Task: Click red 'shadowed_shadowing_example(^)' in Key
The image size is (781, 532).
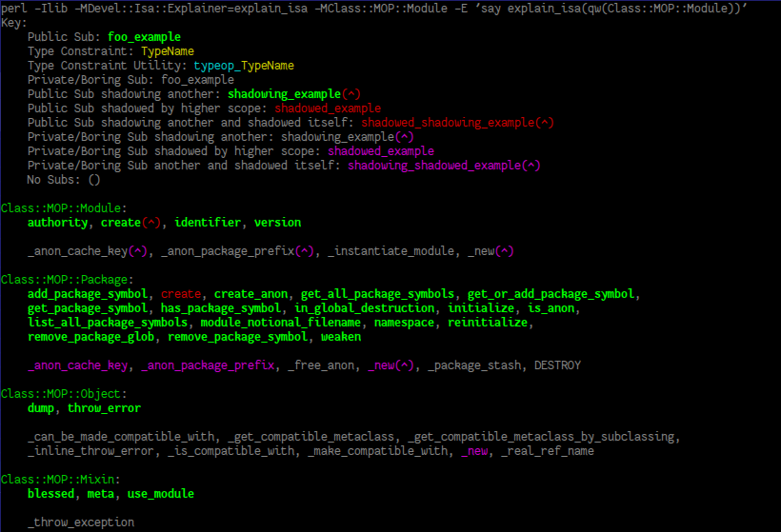Action: [x=458, y=123]
